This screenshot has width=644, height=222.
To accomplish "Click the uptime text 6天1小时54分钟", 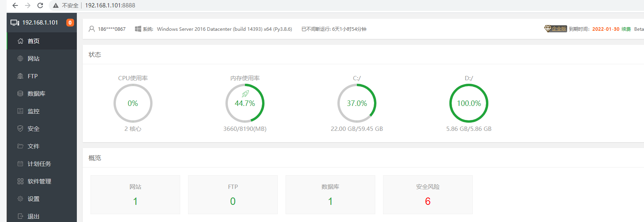I will [349, 29].
